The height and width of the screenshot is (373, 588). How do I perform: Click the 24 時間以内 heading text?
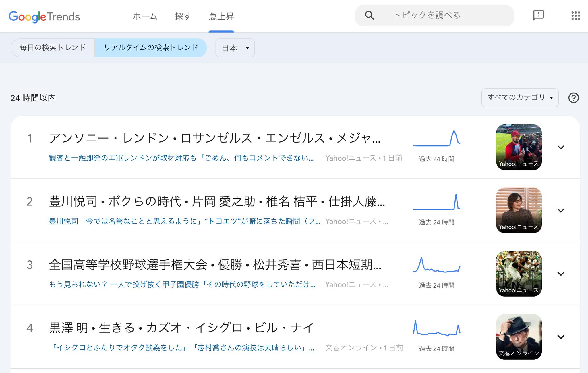pyautogui.click(x=33, y=98)
